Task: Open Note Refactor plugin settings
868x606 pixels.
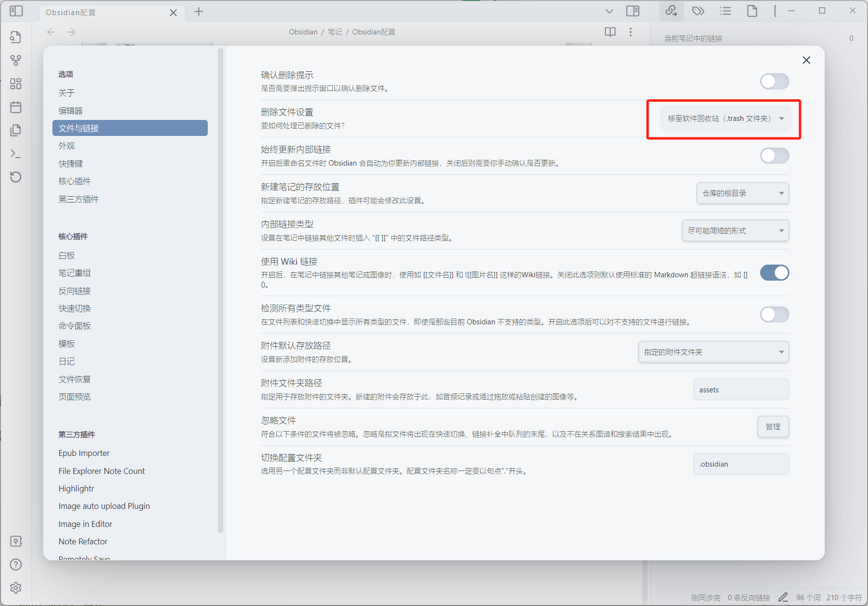Action: click(130, 541)
